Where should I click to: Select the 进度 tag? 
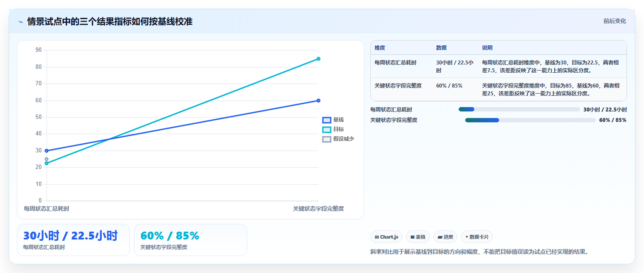click(x=445, y=237)
